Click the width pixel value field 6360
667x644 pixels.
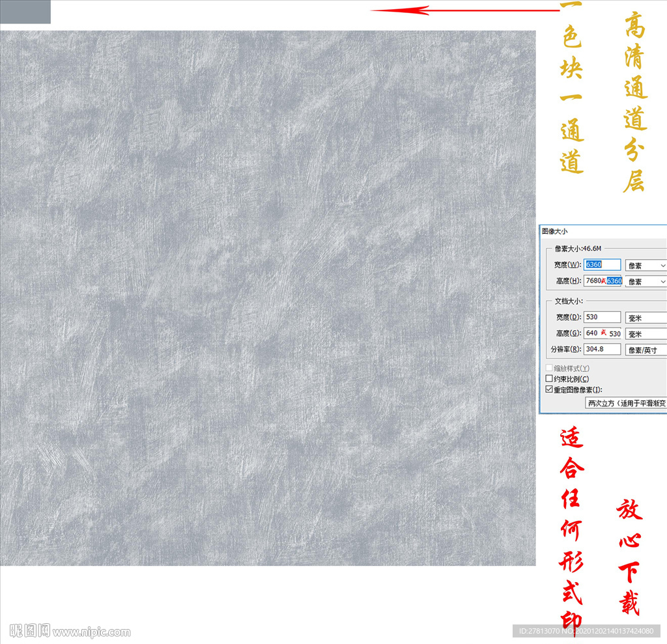tap(602, 264)
